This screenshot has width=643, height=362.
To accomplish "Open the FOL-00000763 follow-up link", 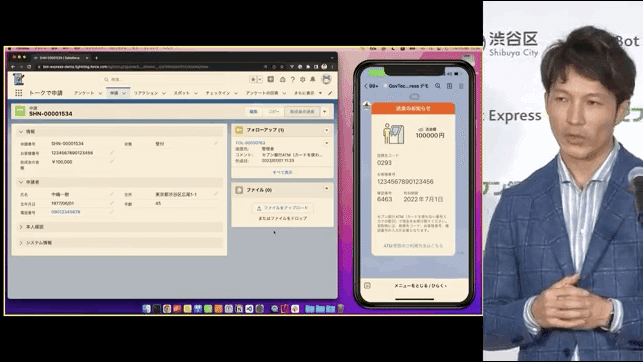I will click(250, 143).
